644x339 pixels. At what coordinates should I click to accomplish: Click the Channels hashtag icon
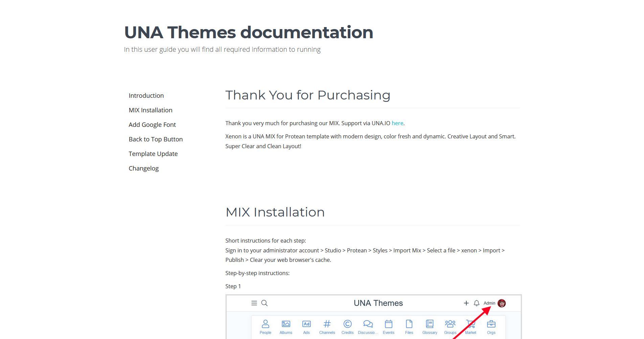327,324
